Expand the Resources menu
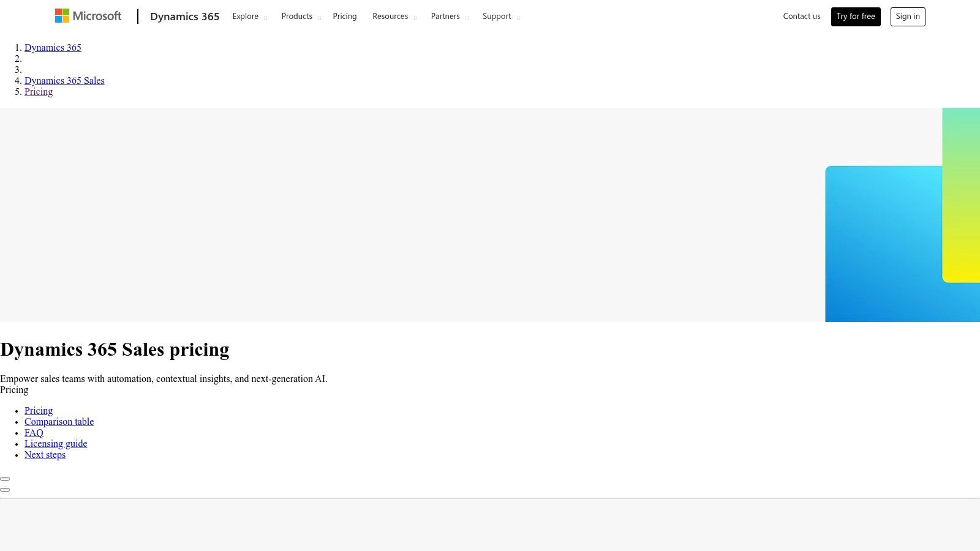The width and height of the screenshot is (980, 551). (x=394, y=17)
